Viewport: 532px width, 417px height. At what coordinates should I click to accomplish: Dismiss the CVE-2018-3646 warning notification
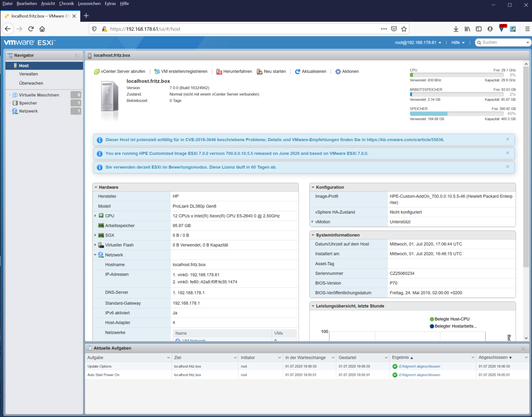[507, 139]
